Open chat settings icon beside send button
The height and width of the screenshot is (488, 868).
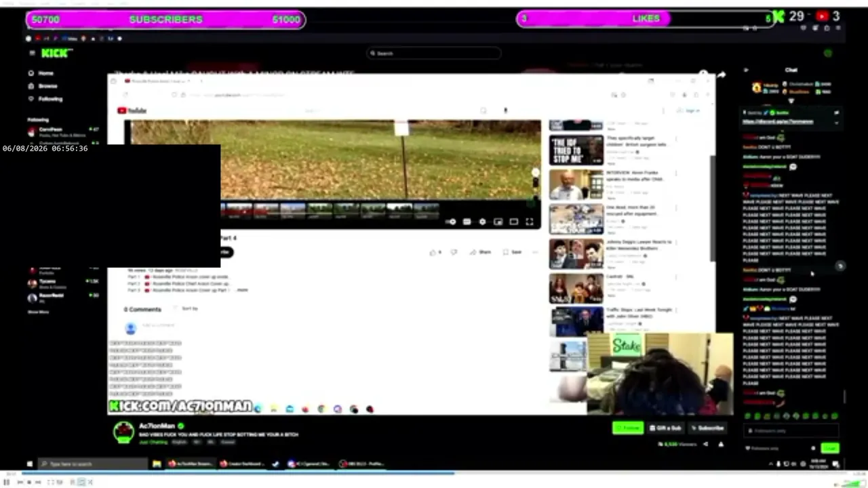813,448
